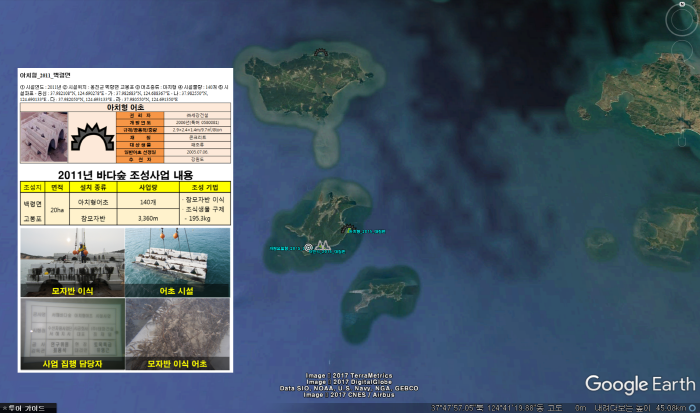Image resolution: width=700 pixels, height=413 pixels.
Task: Click the Google Earth logo
Action: [640, 384]
